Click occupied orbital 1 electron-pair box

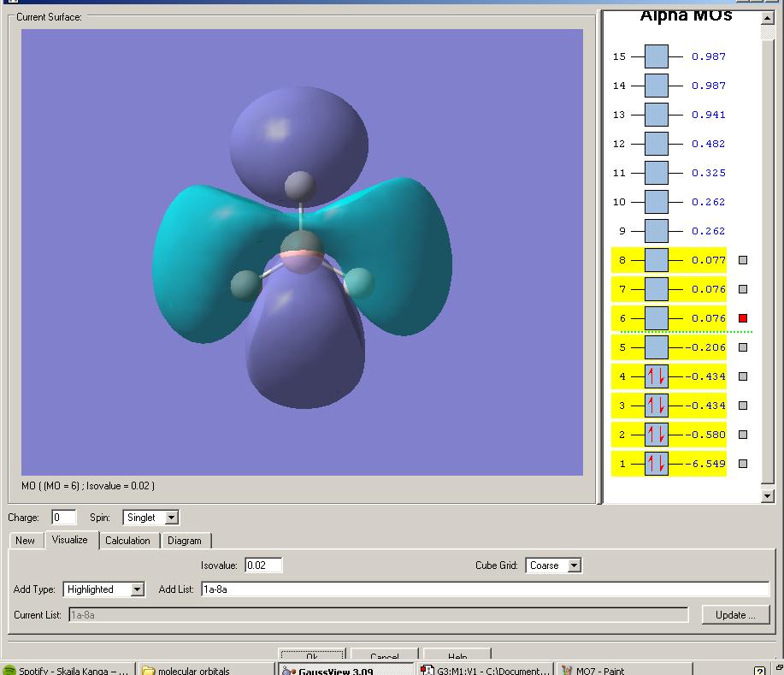(656, 464)
